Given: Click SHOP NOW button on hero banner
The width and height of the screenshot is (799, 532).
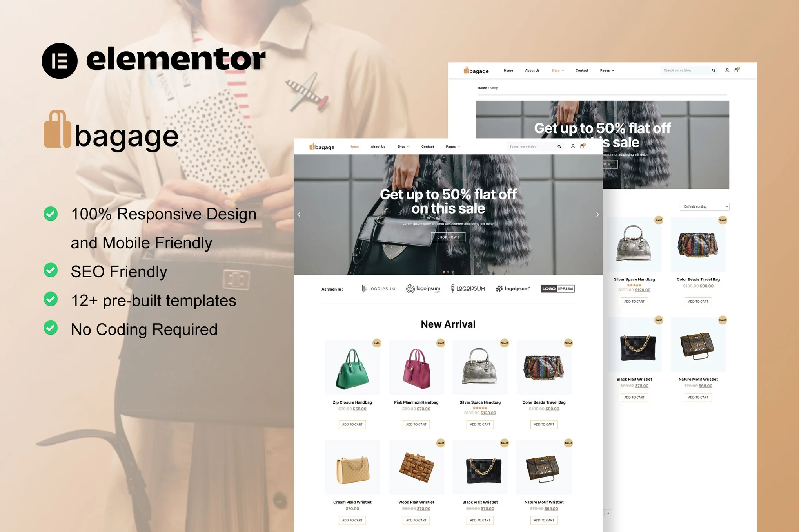Looking at the screenshot, I should click(447, 237).
